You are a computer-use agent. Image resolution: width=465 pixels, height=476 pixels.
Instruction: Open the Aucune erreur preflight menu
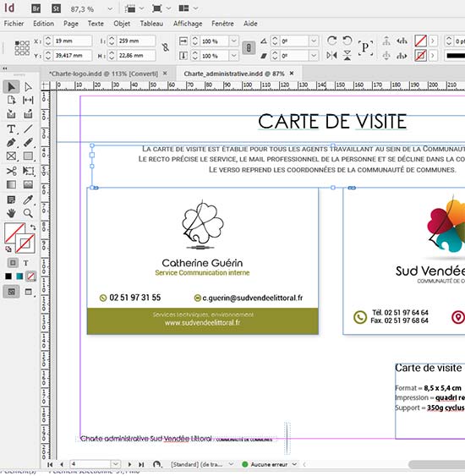[x=294, y=464]
